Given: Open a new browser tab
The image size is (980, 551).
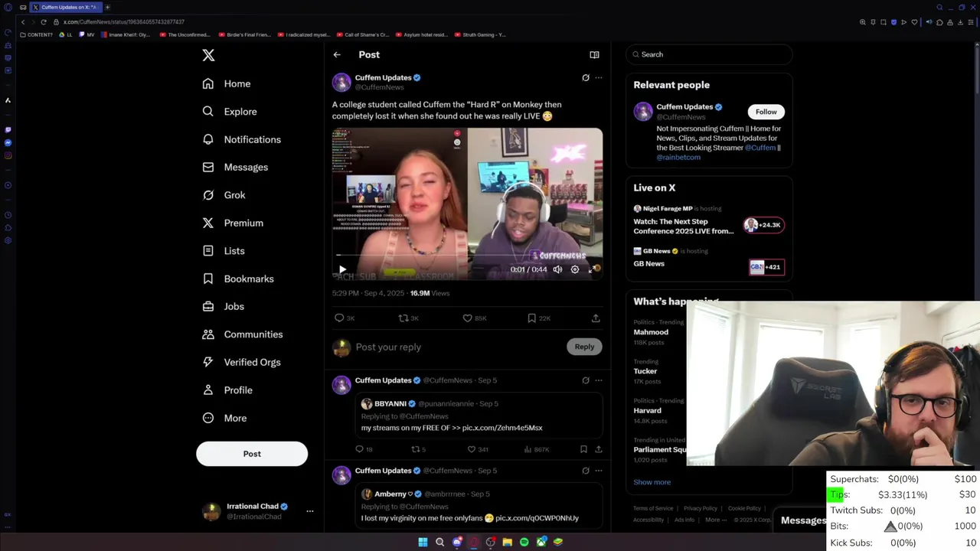Looking at the screenshot, I should tap(107, 7).
